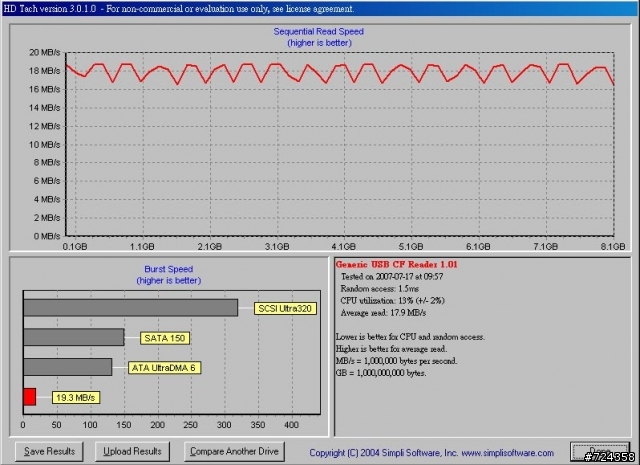Click the Burst Speed chart title
Image resolution: width=640 pixels, height=465 pixels.
pos(169,269)
